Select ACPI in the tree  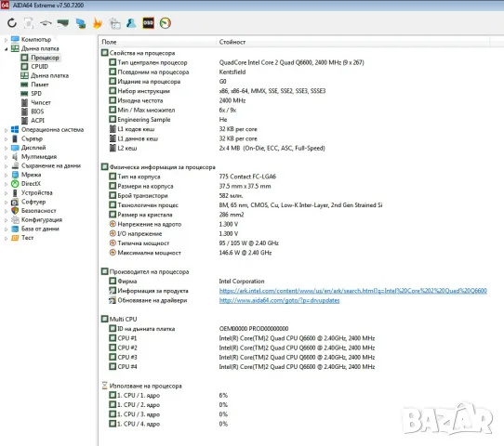(x=37, y=121)
